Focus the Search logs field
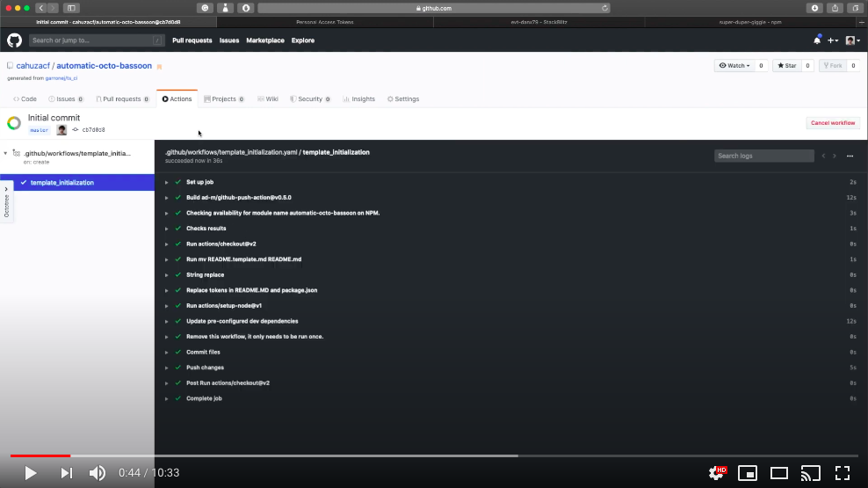Screen dimensions: 868x488 click(x=764, y=156)
